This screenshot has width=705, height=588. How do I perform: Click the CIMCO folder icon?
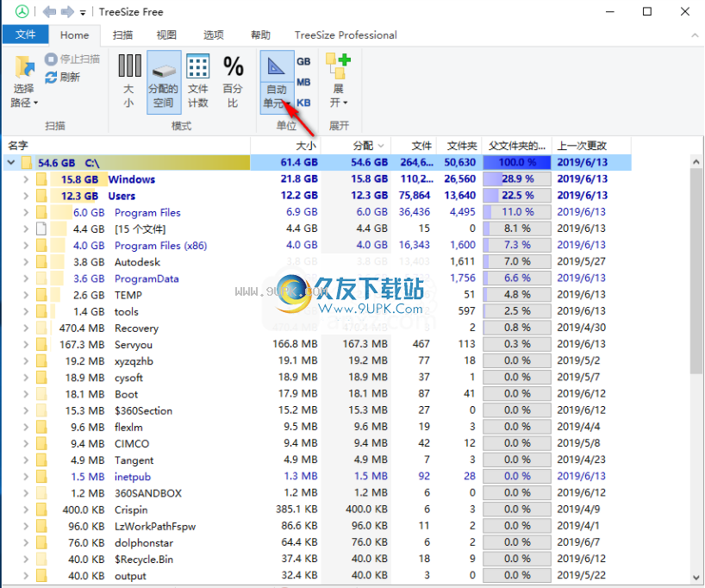point(41,444)
